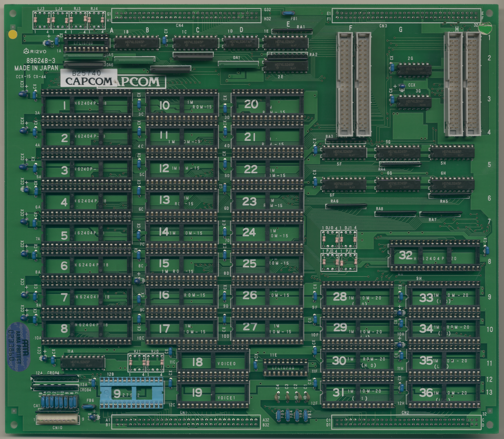The height and width of the screenshot is (439, 504).
Task: Click the HD74LS245P chip at 2E
Action: (286, 66)
